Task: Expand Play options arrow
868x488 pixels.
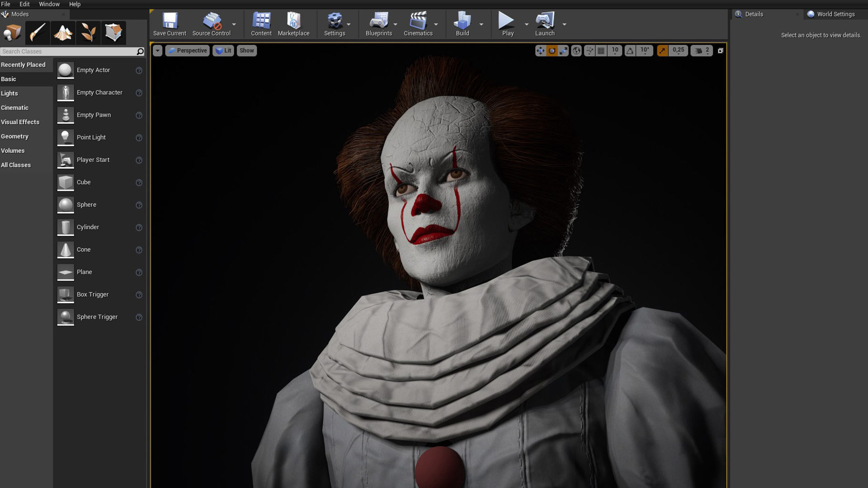Action: point(526,24)
